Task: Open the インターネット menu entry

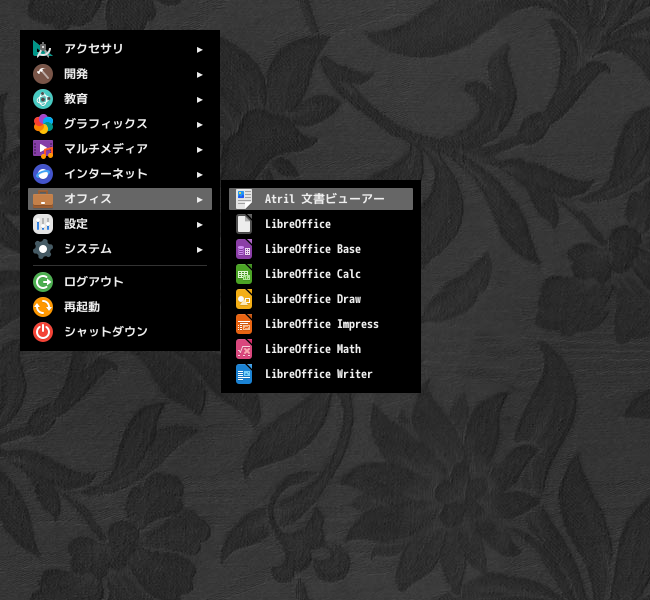Action: [120, 174]
